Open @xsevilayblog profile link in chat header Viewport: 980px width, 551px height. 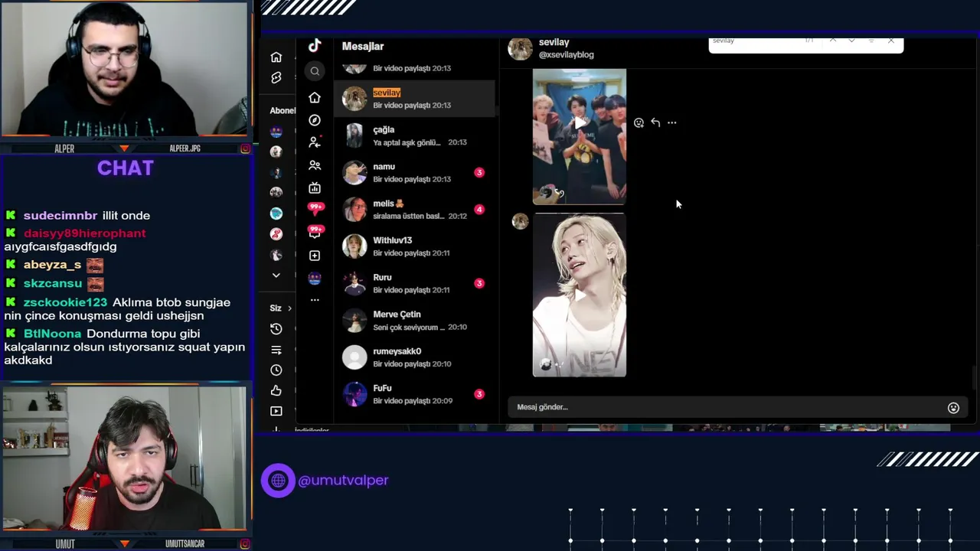566,55
